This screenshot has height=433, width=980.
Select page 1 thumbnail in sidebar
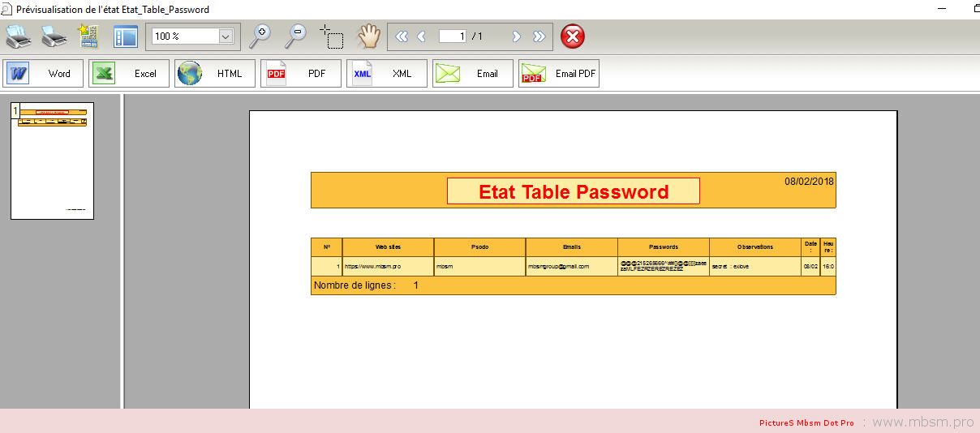[52, 161]
